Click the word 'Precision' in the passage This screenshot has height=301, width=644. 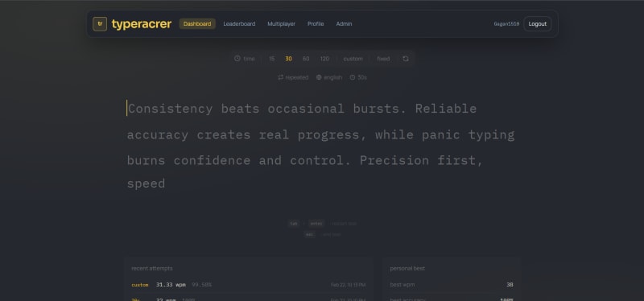coord(394,160)
